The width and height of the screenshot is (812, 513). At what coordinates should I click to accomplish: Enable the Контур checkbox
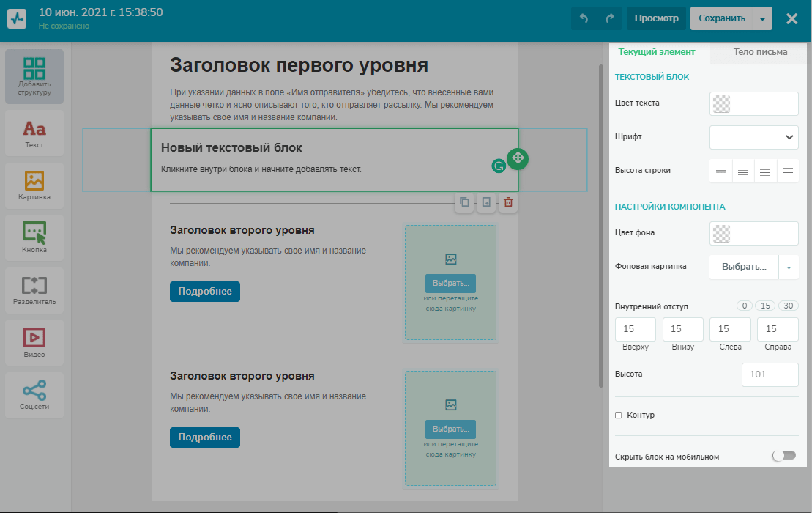click(x=619, y=416)
